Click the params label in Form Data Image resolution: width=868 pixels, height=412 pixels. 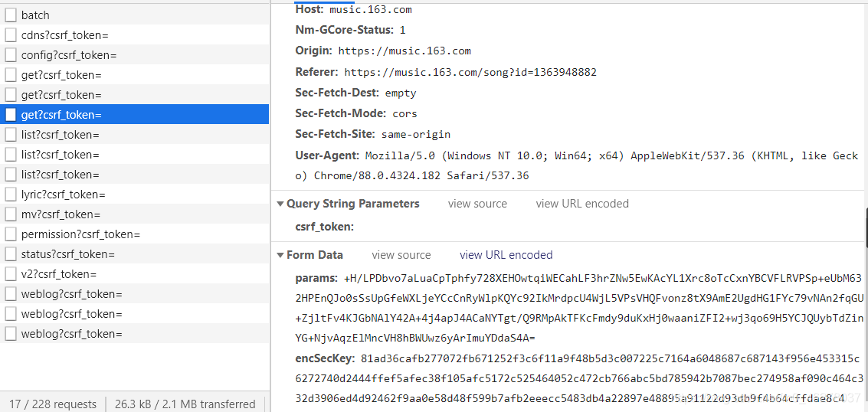click(x=316, y=278)
